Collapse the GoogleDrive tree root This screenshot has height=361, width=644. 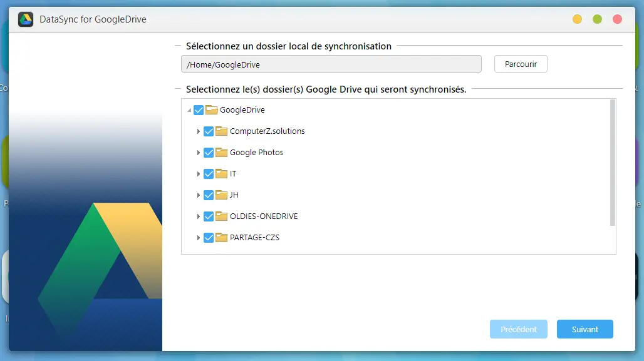point(189,109)
